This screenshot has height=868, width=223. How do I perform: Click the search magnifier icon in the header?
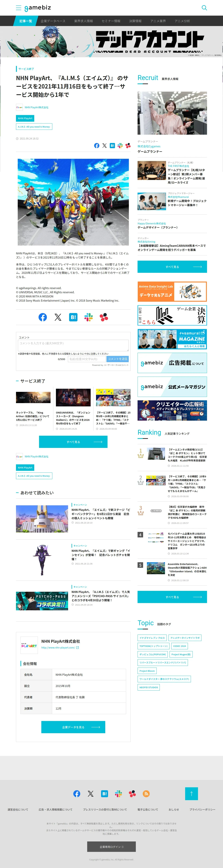204,8
